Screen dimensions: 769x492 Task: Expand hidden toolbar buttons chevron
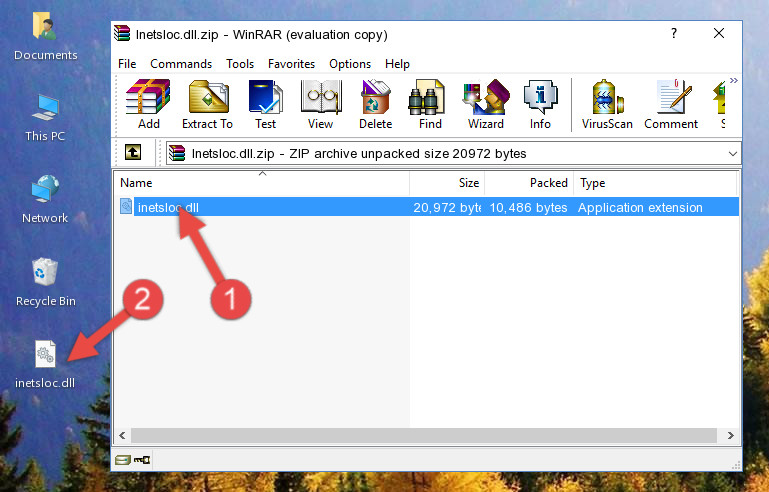pyautogui.click(x=733, y=81)
